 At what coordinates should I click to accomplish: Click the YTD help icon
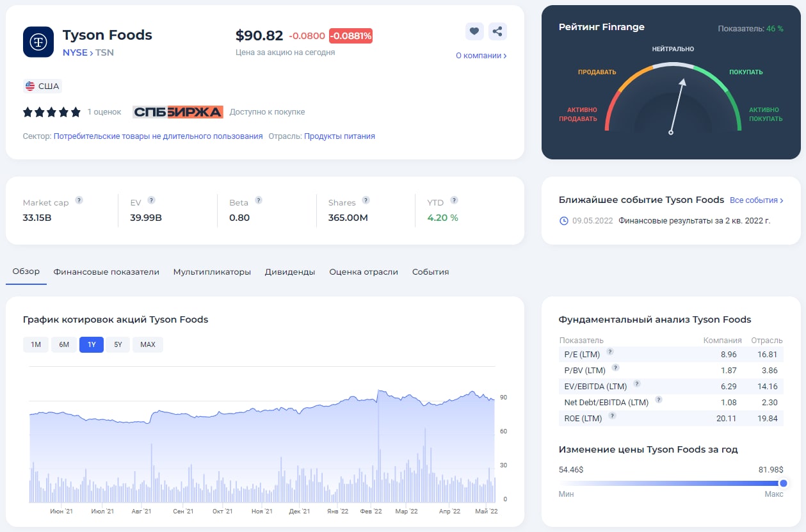pyautogui.click(x=454, y=200)
